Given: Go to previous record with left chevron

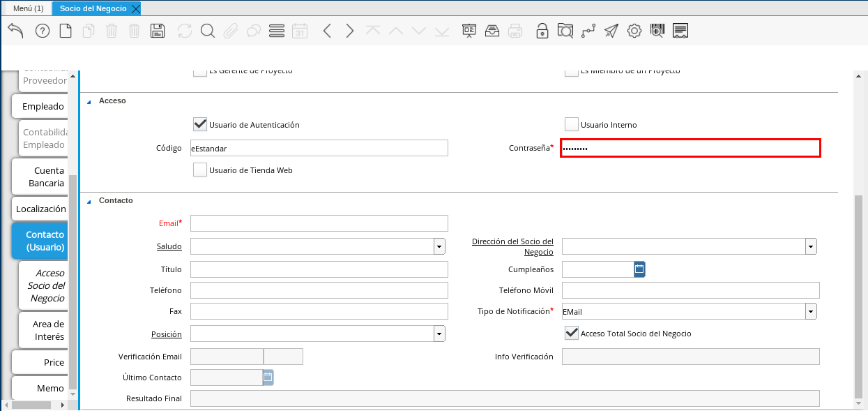Looking at the screenshot, I should pyautogui.click(x=327, y=31).
